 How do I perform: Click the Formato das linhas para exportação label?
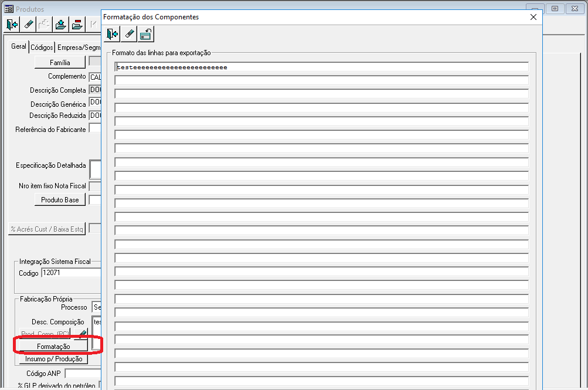click(x=161, y=53)
